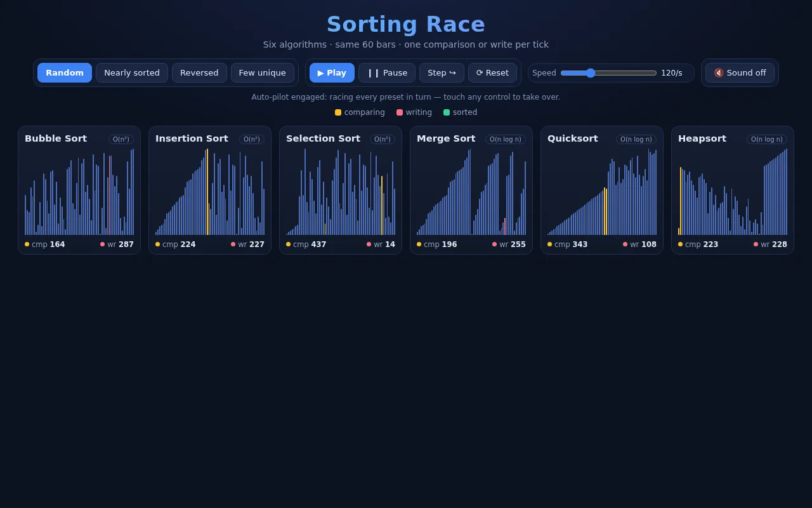Click Bubble Sort's cmp 164 counter
Screen dimensions: 812x508
coord(45,244)
